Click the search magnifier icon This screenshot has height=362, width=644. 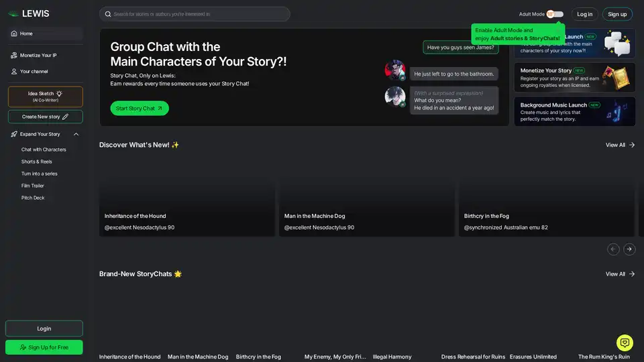(x=107, y=14)
